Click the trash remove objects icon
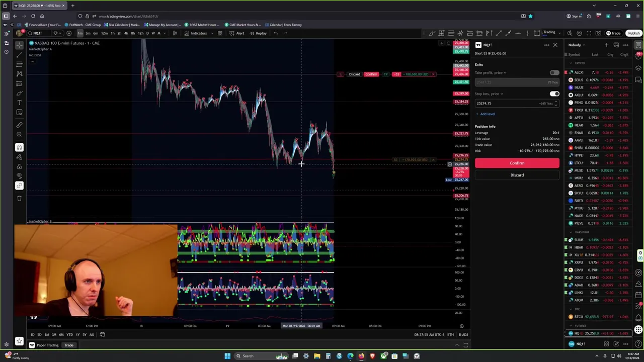 point(19,198)
